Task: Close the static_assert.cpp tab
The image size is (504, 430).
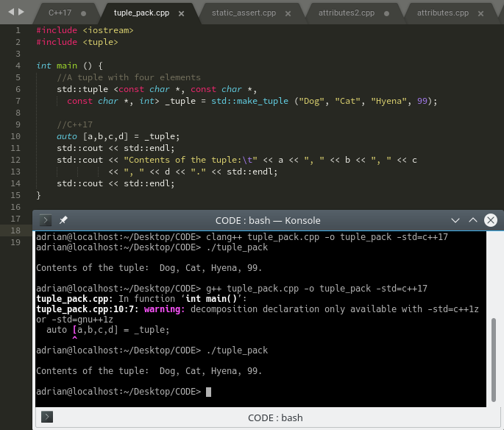Action: (288, 13)
